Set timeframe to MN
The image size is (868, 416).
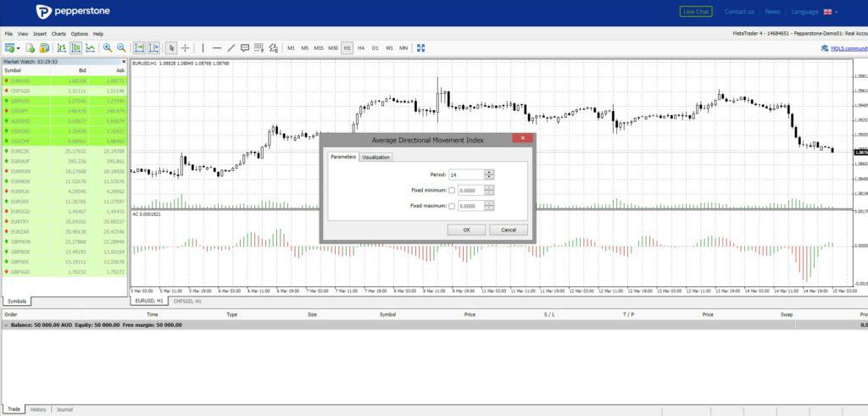pyautogui.click(x=403, y=48)
